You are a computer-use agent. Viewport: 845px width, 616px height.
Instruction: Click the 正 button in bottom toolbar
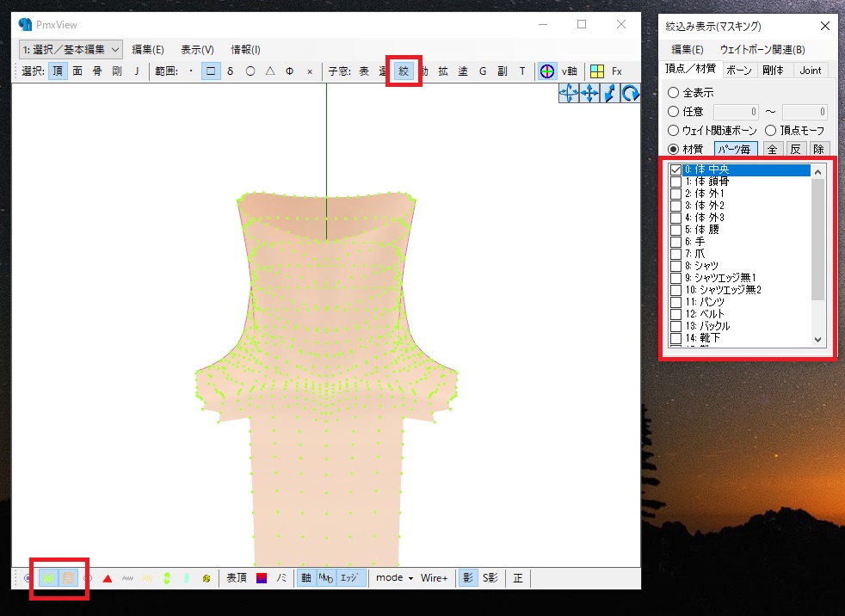pyautogui.click(x=518, y=578)
